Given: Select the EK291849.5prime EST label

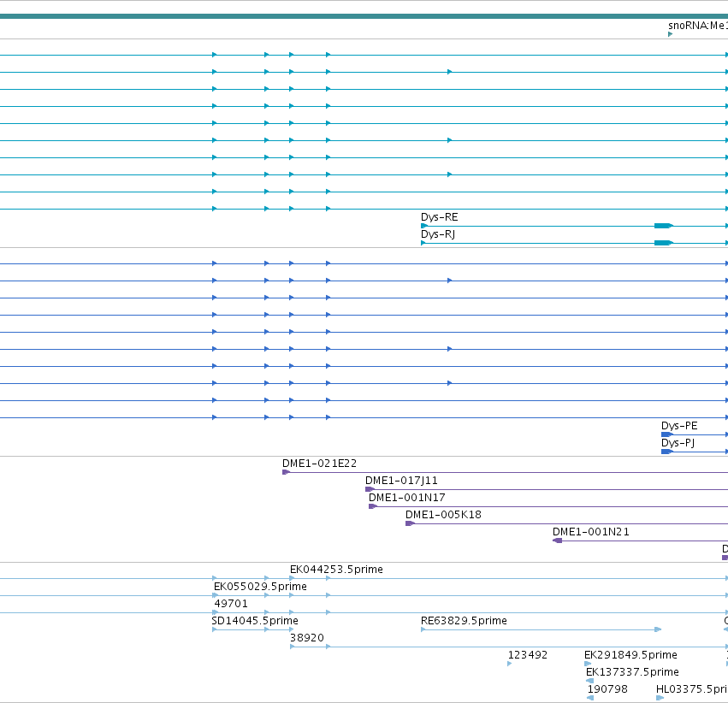Looking at the screenshot, I should [x=630, y=656].
